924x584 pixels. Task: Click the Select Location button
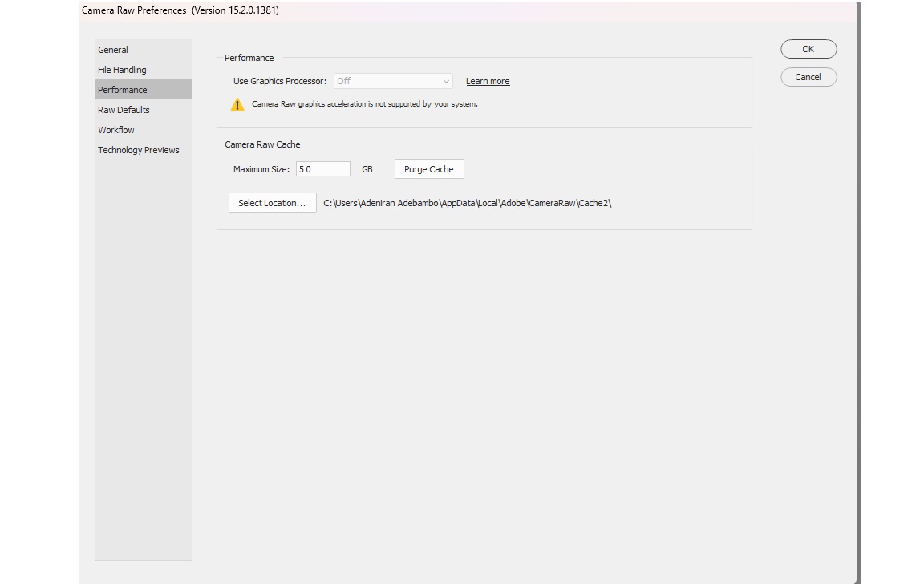pyautogui.click(x=272, y=202)
